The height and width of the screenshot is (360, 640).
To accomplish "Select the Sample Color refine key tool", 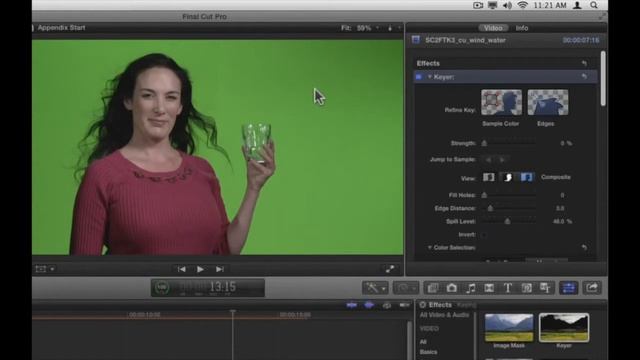I will 501,102.
